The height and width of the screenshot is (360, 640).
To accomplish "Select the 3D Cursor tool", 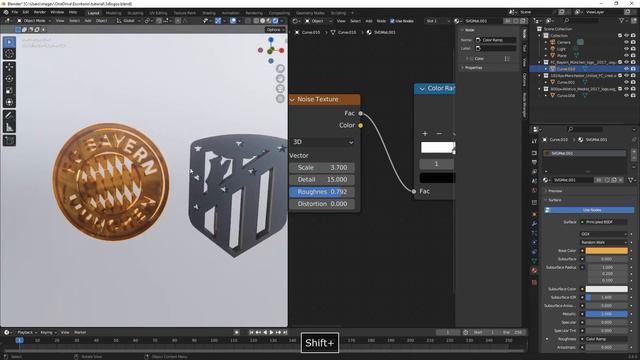I will click(9, 54).
